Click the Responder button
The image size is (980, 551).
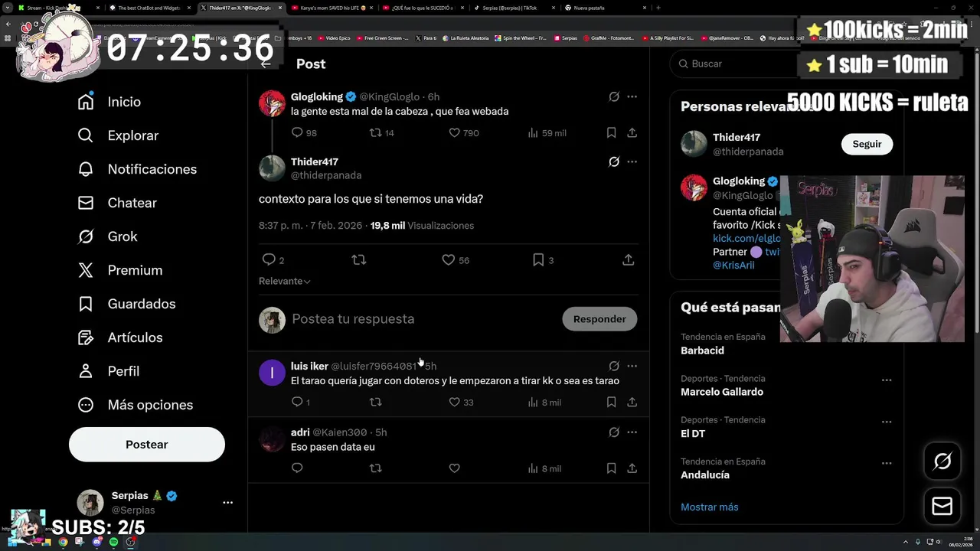599,319
